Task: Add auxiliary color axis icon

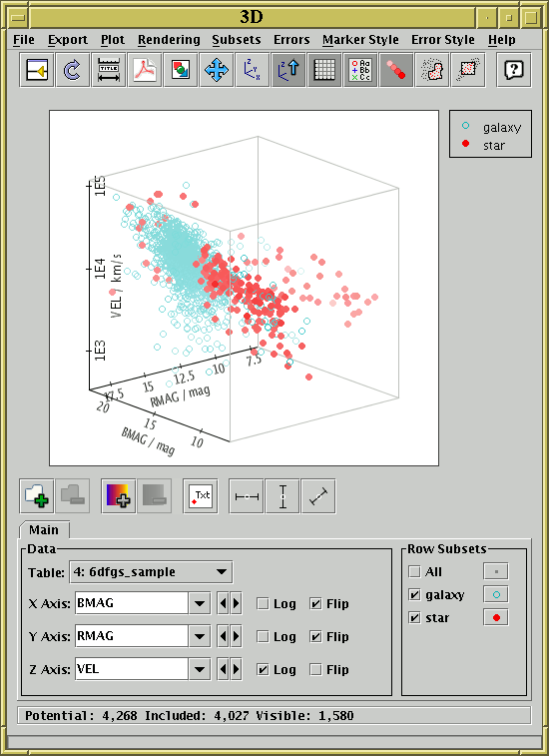Action: [118, 496]
